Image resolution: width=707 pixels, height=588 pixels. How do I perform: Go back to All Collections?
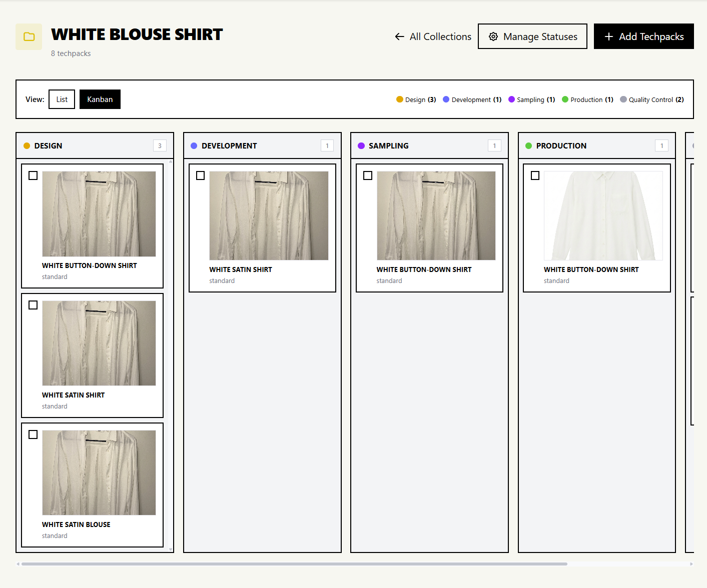[440, 36]
